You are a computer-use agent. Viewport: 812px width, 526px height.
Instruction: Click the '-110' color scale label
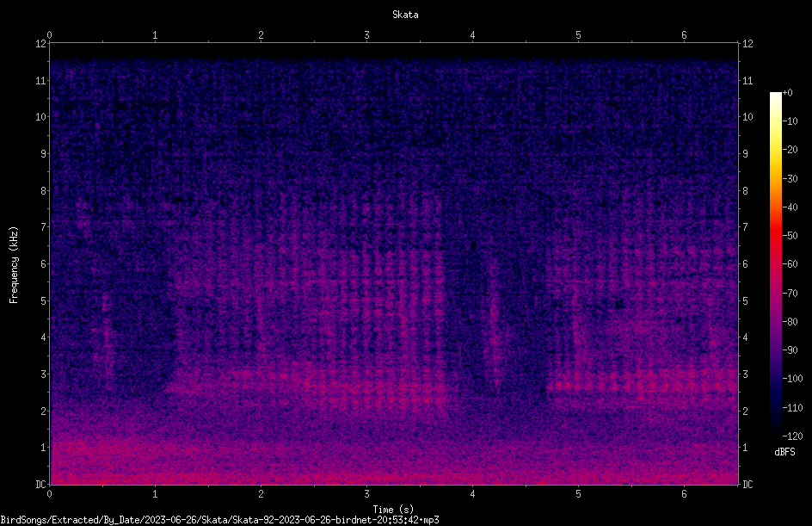click(x=792, y=408)
